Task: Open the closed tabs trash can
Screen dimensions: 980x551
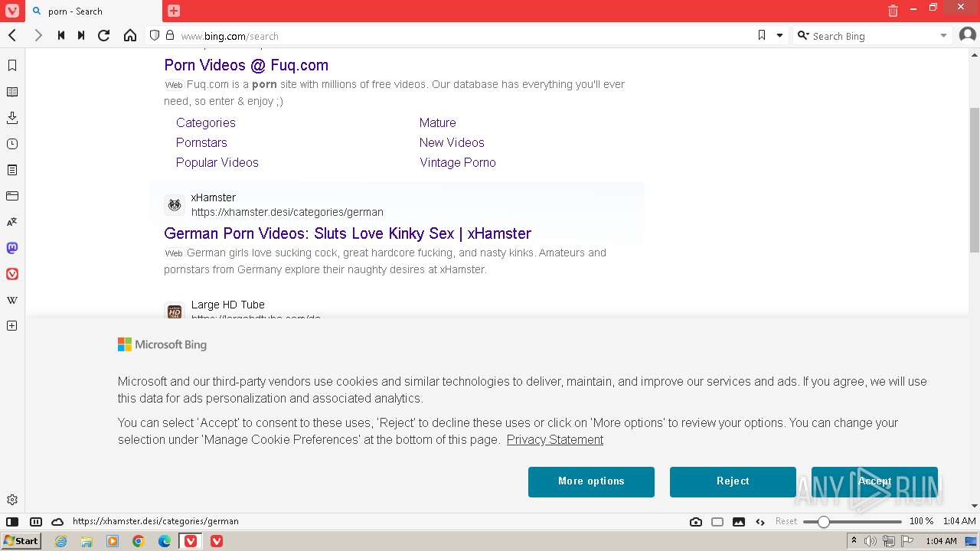Action: click(x=893, y=11)
